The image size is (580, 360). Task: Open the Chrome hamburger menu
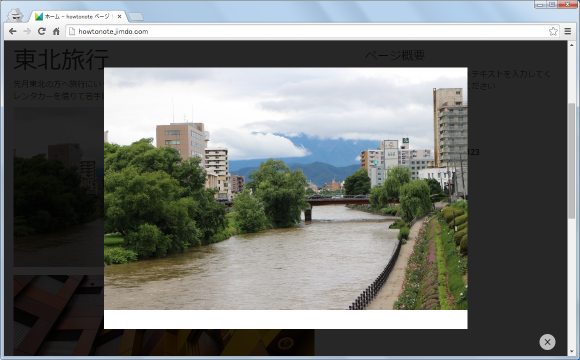pyautogui.click(x=568, y=31)
